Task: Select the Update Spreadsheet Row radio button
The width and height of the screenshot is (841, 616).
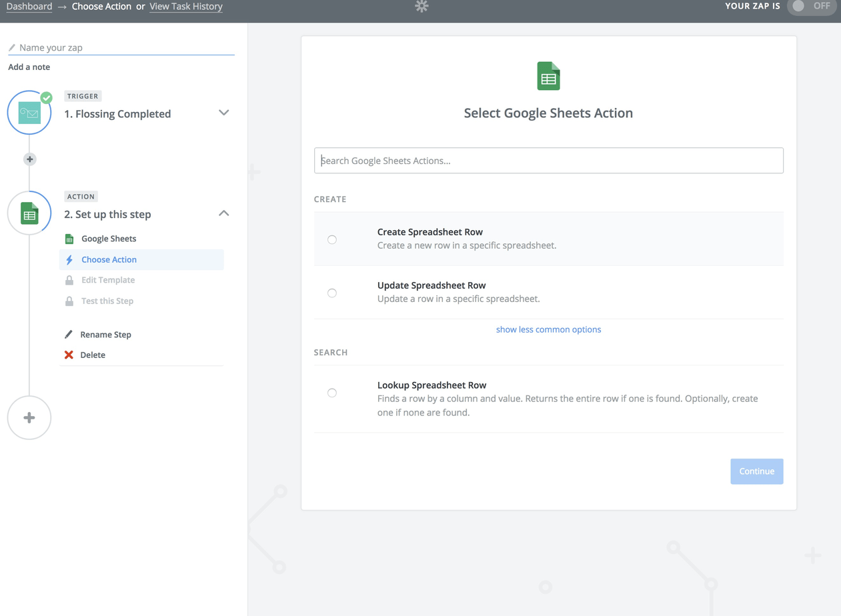Action: pyautogui.click(x=332, y=293)
